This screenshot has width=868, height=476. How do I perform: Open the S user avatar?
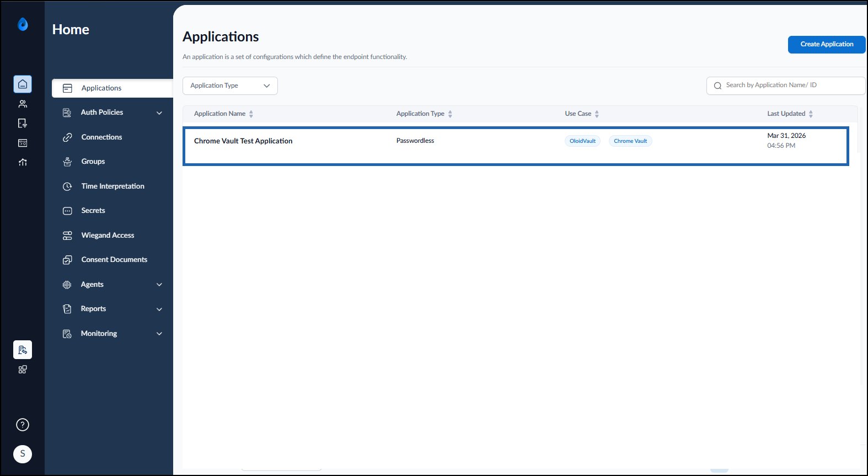tap(23, 454)
